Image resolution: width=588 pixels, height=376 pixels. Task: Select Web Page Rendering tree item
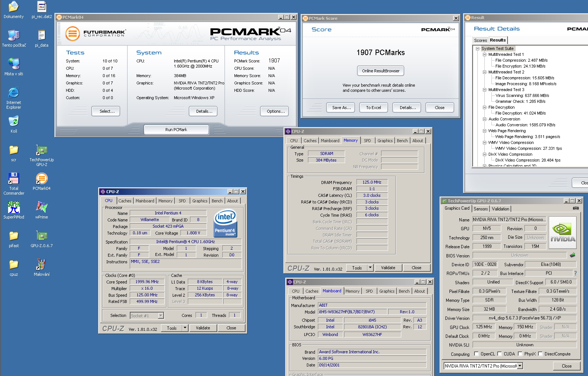pos(507,131)
